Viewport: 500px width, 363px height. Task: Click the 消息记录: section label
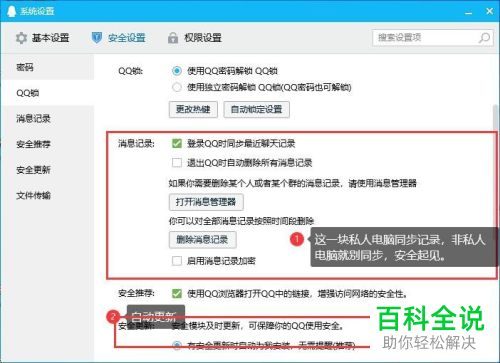coord(136,144)
